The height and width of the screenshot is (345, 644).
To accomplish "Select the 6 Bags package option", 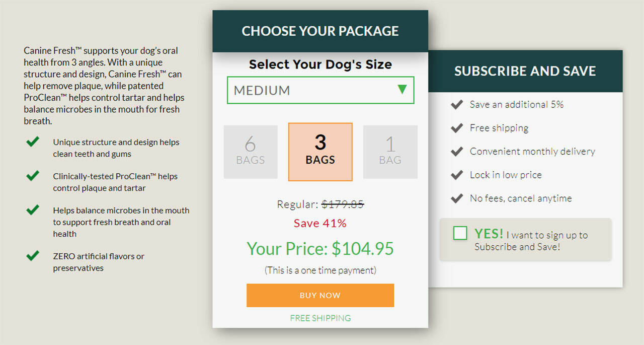I will point(251,152).
